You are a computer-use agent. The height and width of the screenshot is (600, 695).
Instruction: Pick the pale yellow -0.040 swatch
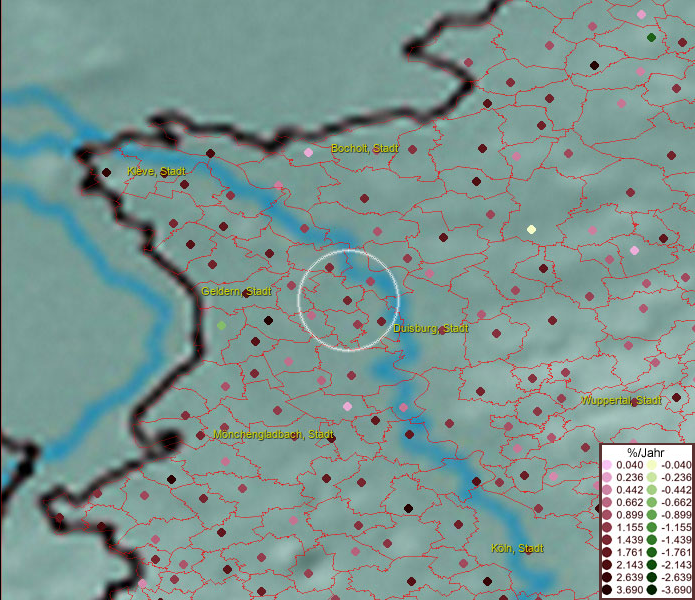point(652,465)
